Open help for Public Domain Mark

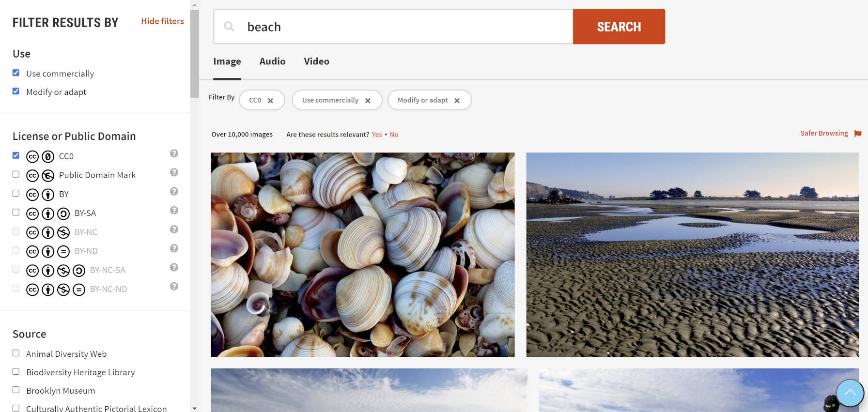click(x=174, y=172)
